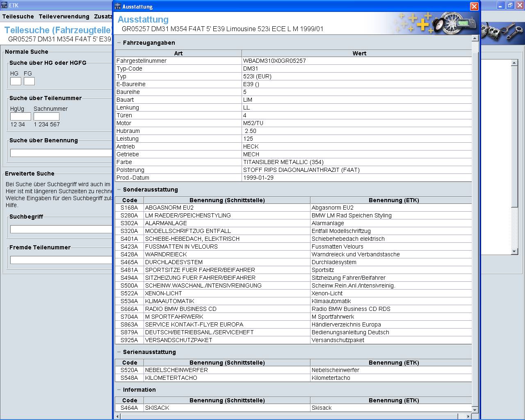
Task: Click the ETK icon in main window title bar
Action: 4,5
